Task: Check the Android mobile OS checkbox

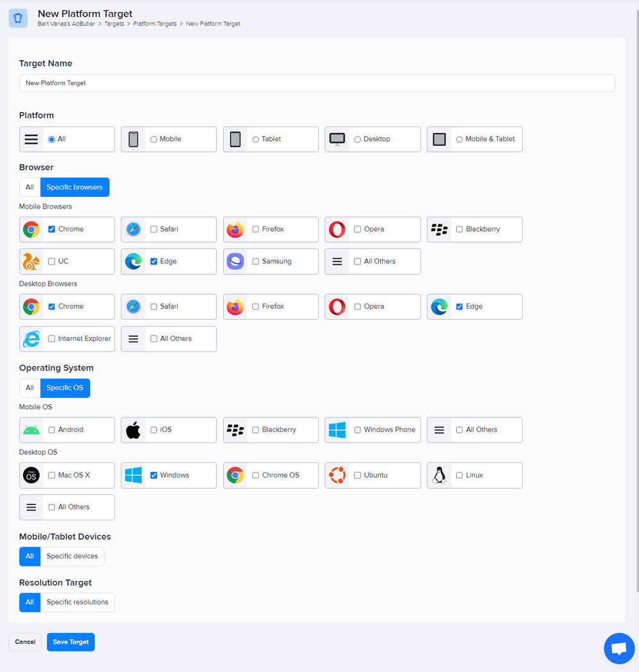Action: click(51, 430)
